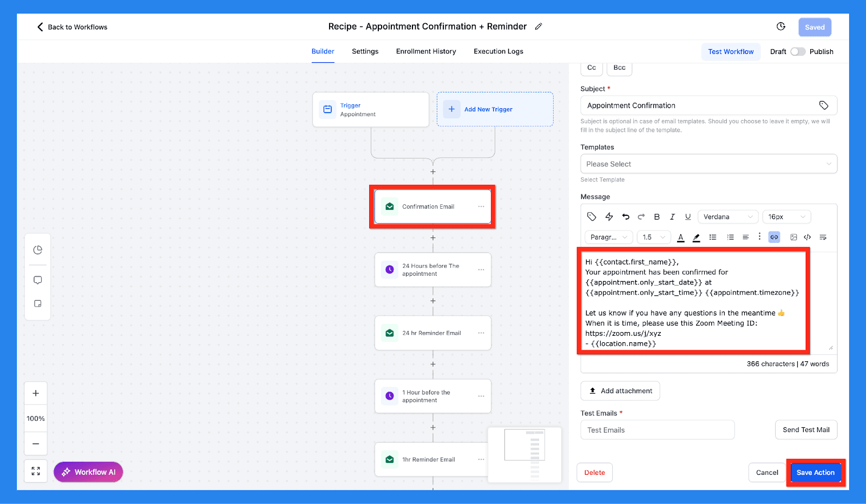The width and height of the screenshot is (866, 504).
Task: Click the Saved button
Action: (815, 27)
